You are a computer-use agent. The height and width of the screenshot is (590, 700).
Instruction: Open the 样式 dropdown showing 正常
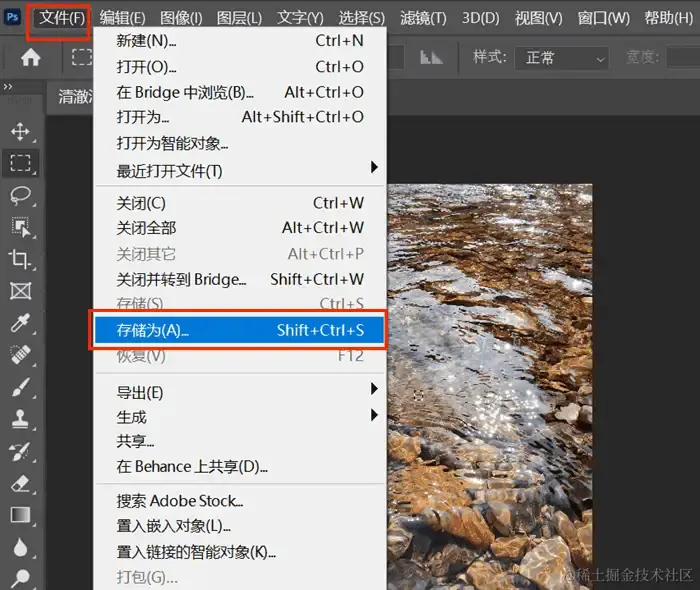(562, 58)
